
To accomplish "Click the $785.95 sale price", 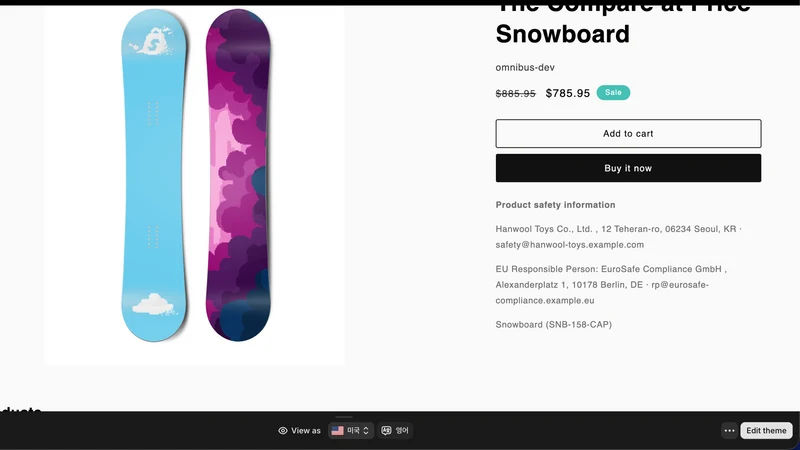I will [568, 93].
